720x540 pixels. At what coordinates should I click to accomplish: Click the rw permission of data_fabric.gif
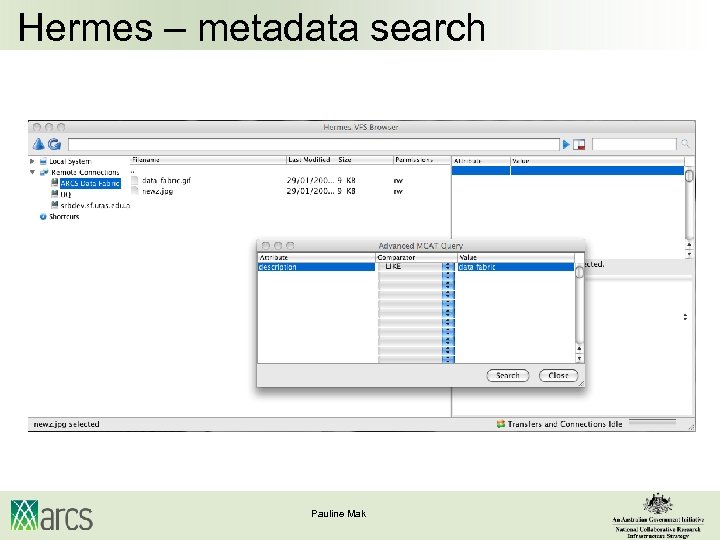click(398, 181)
